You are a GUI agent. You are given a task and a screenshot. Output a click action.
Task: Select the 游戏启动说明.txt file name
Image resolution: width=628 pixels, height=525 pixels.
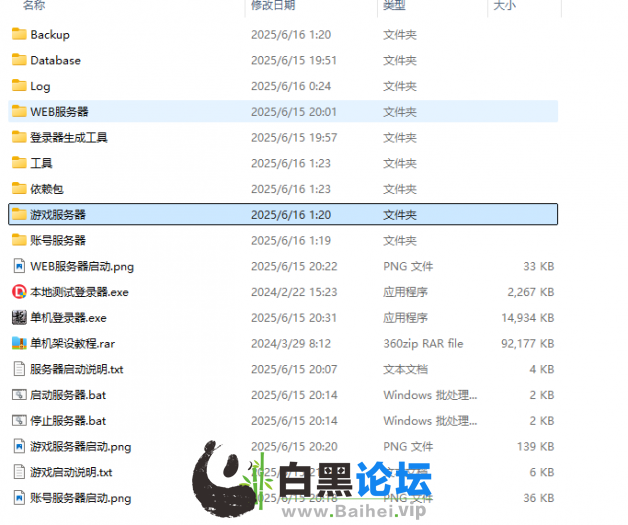point(71,472)
